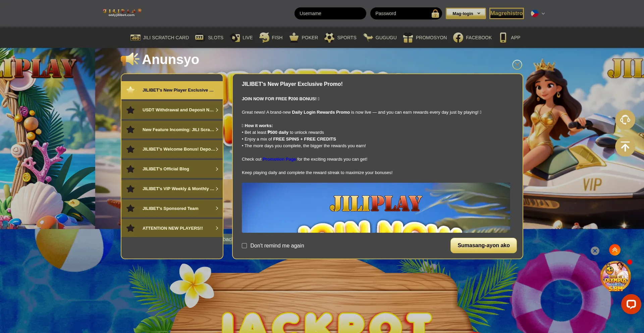Click the Magrehistro register button

pyautogui.click(x=506, y=13)
